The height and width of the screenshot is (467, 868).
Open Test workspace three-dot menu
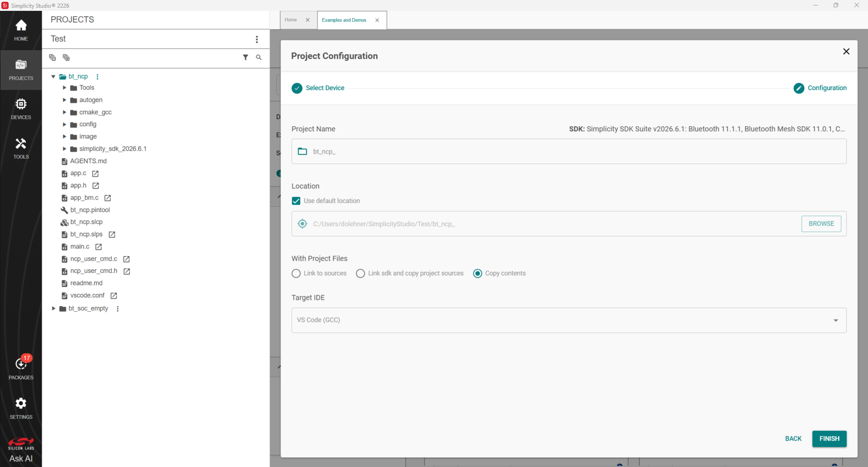point(257,39)
